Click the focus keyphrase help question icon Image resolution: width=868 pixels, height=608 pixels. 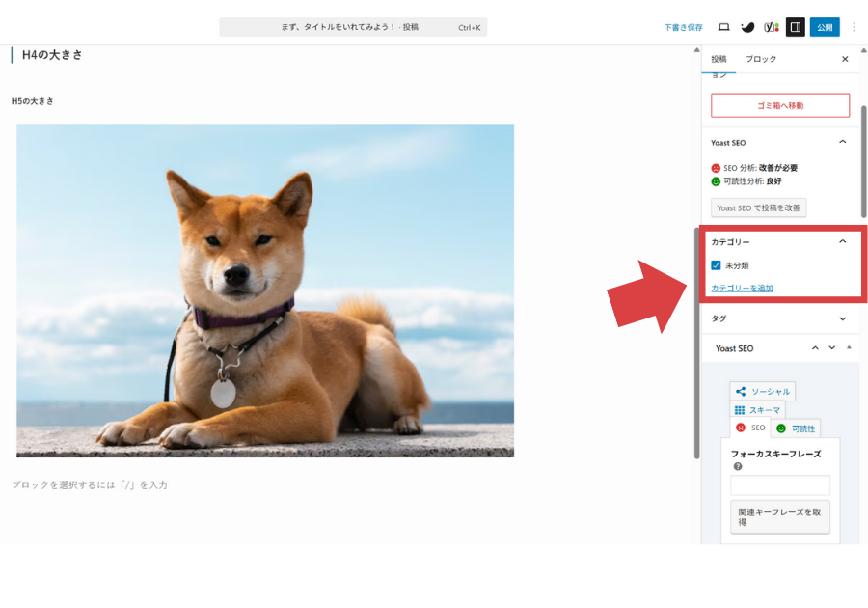738,466
